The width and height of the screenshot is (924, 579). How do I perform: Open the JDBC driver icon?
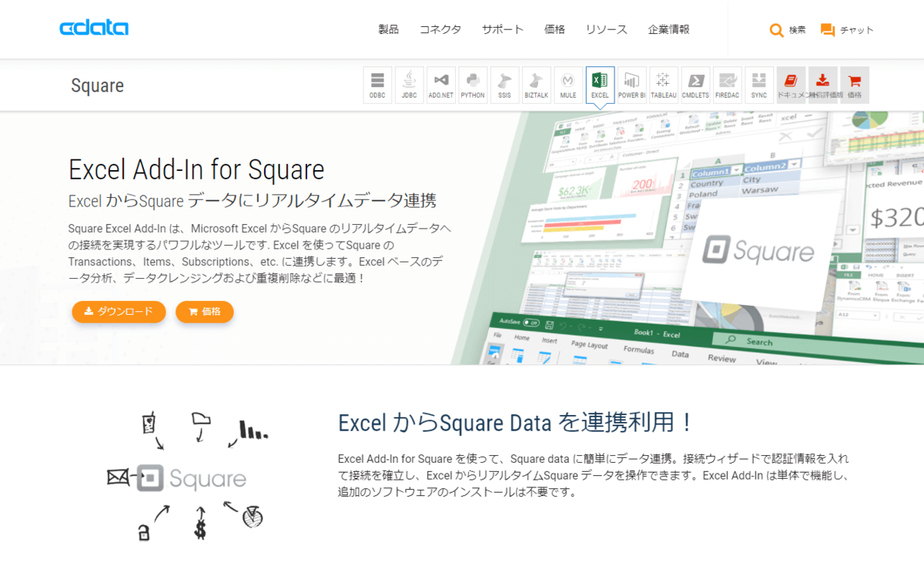pos(409,85)
